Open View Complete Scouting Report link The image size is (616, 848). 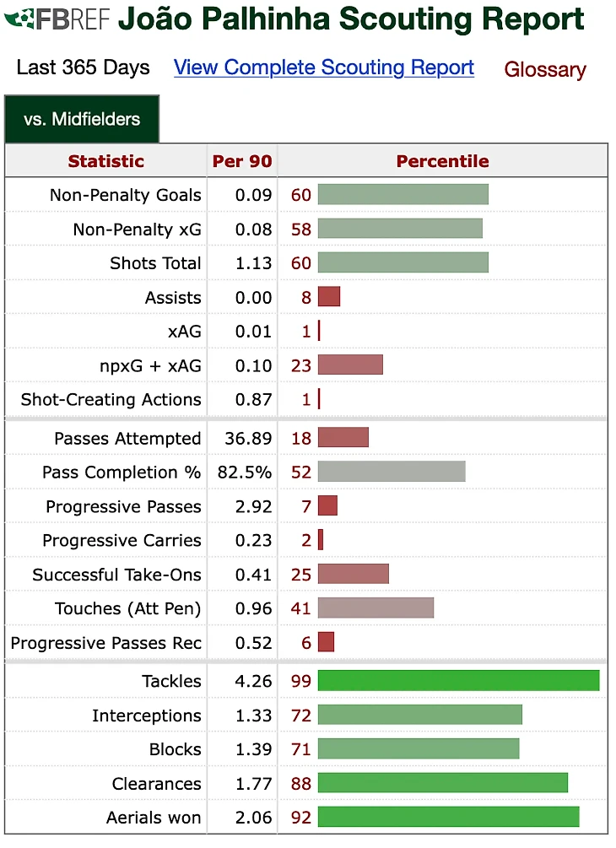click(324, 68)
